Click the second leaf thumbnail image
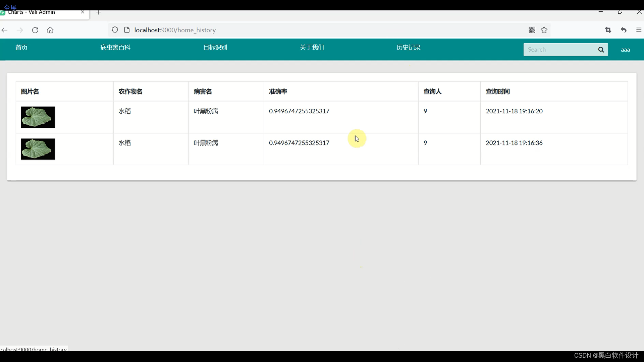Viewport: 644px width, 362px height. tap(38, 148)
